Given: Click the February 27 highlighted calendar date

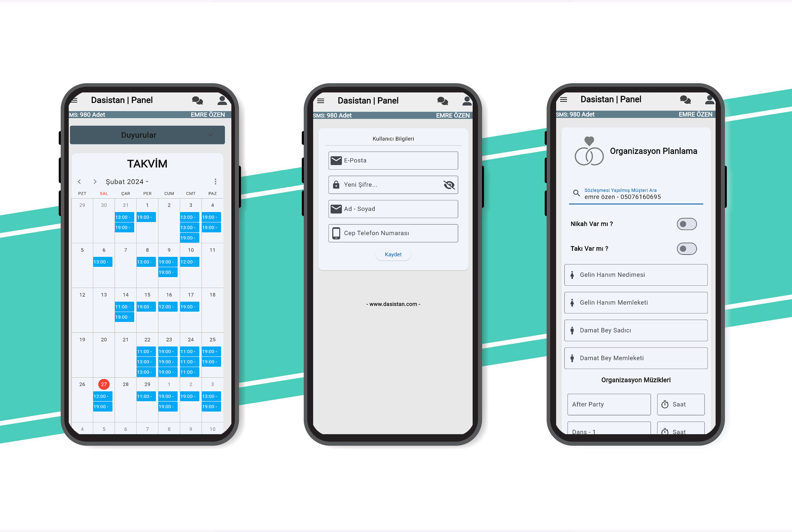Looking at the screenshot, I should (105, 383).
